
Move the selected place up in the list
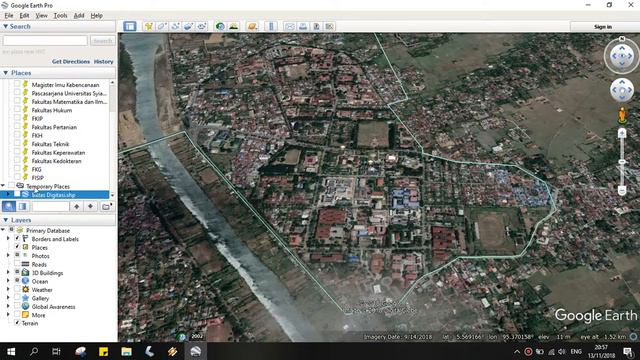point(76,207)
